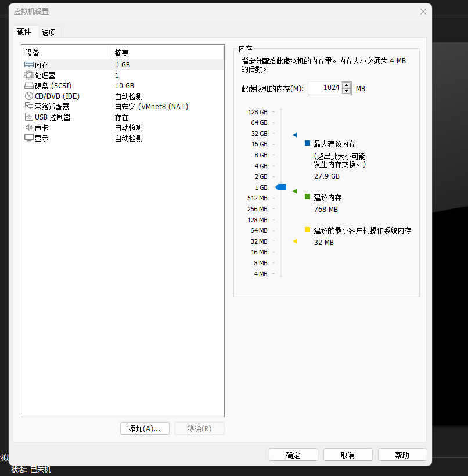Select the CD/DVD (IDE) device row
The height and width of the screenshot is (476, 468).
click(x=123, y=96)
